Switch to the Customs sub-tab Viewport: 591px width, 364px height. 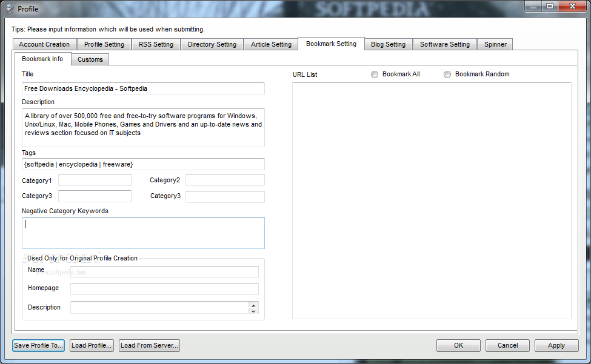[90, 59]
